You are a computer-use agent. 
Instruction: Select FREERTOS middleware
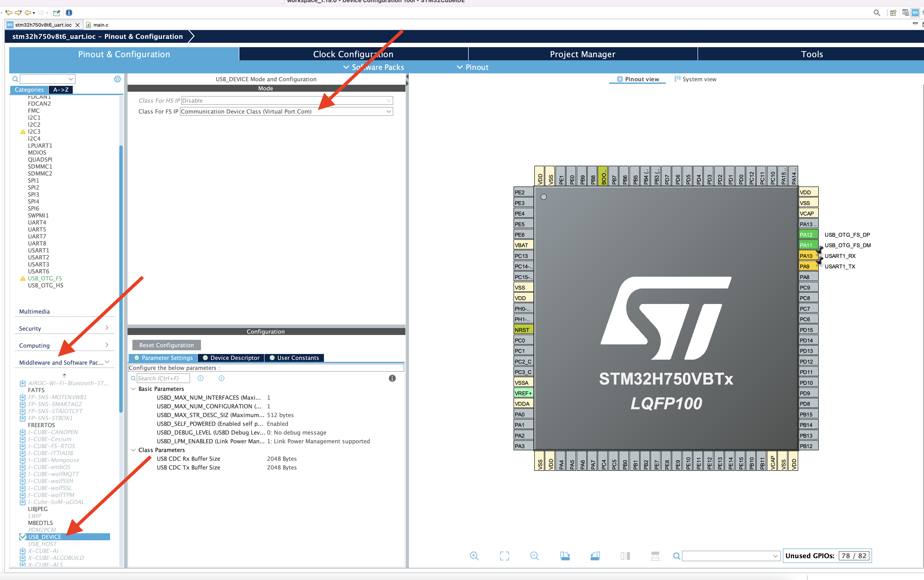[42, 425]
